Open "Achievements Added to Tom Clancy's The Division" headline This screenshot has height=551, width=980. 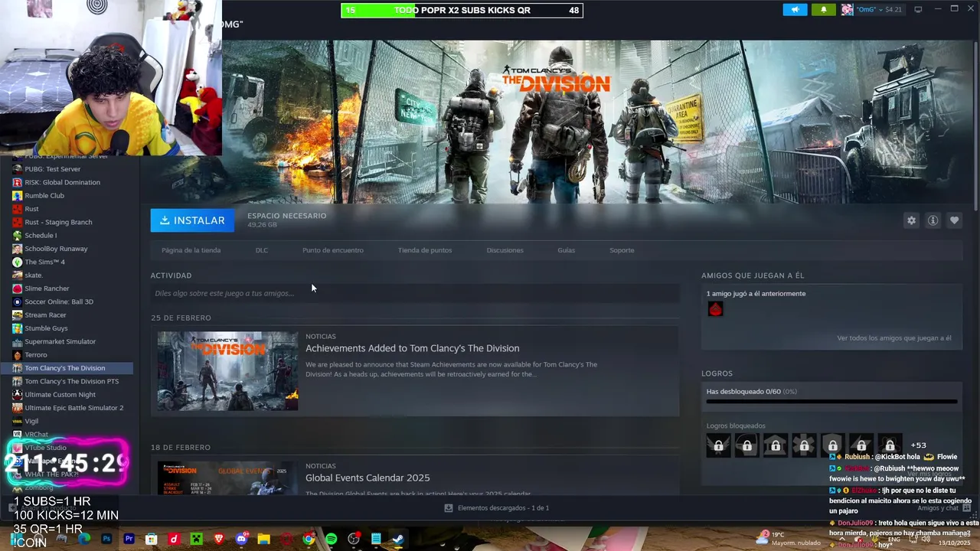click(412, 348)
